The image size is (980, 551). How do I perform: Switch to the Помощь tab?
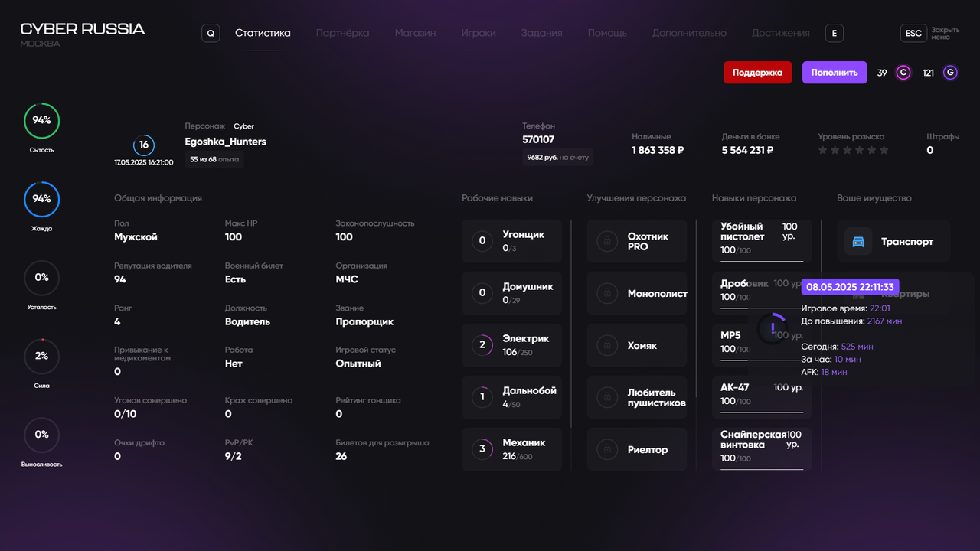[607, 33]
